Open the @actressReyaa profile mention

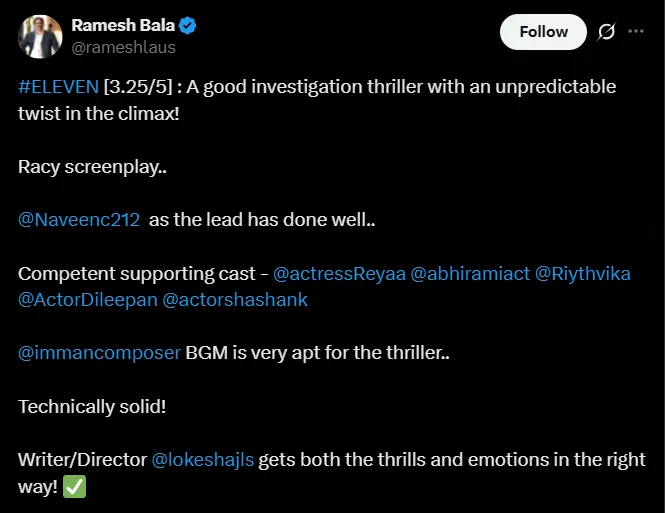pos(339,273)
